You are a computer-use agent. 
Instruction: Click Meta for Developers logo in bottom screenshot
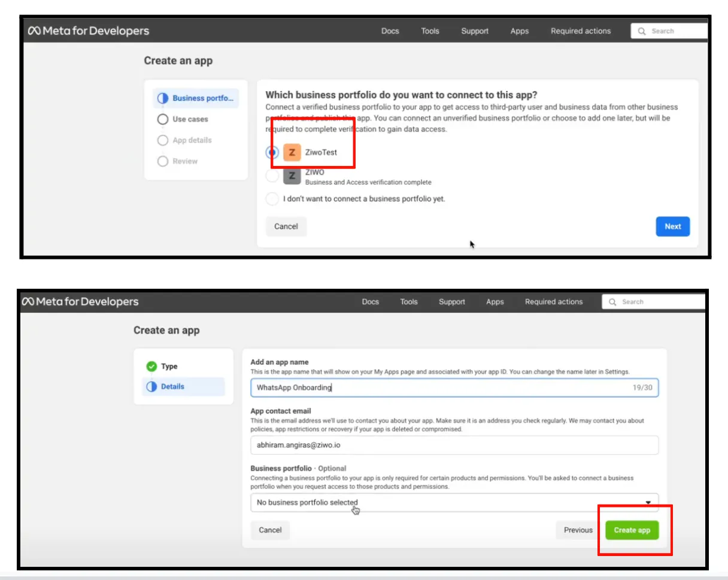[80, 301]
